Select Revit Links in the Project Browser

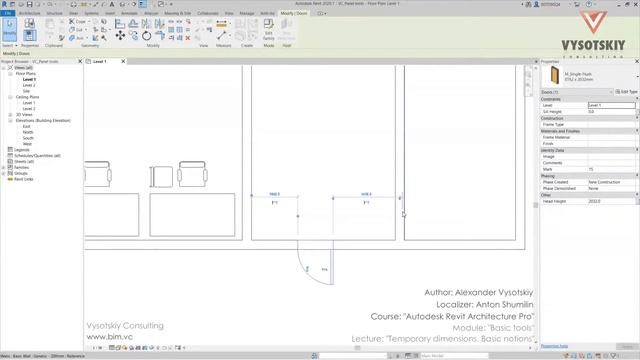23,179
